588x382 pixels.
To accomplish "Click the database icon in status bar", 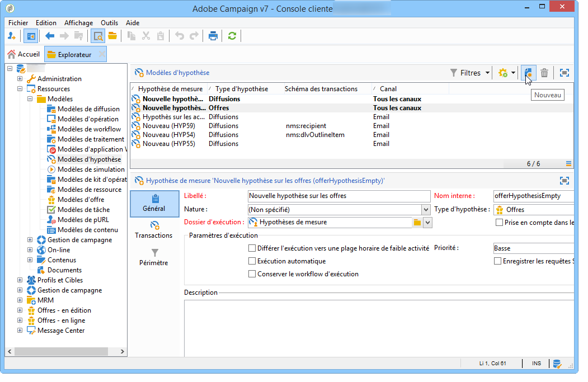I will (x=557, y=364).
